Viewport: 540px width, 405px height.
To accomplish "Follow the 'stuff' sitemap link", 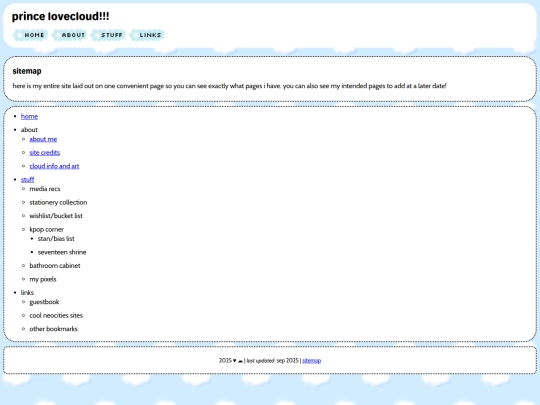I will pyautogui.click(x=27, y=179).
